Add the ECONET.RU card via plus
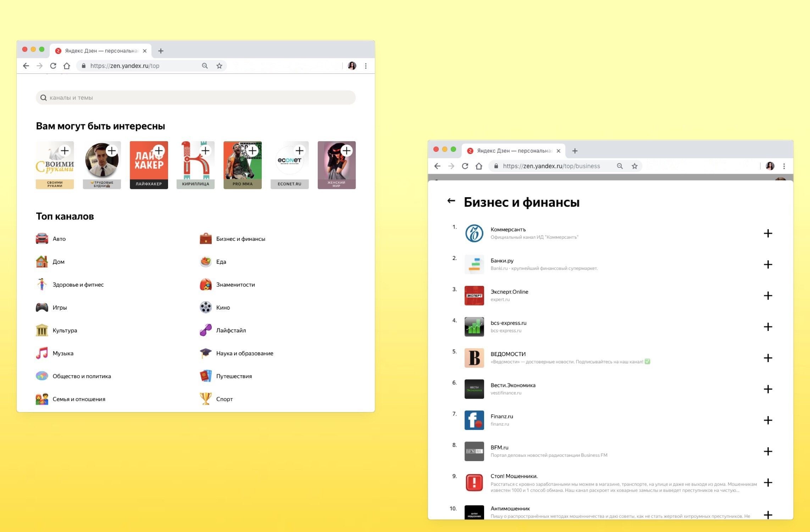 point(300,151)
